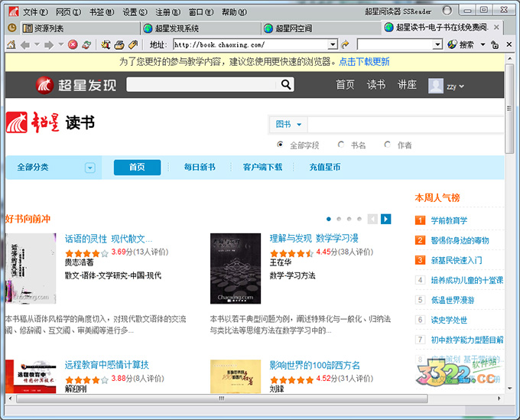520x420 pixels.
Task: Click the magnifier search icon in 超星发现 bar
Action: 286,85
